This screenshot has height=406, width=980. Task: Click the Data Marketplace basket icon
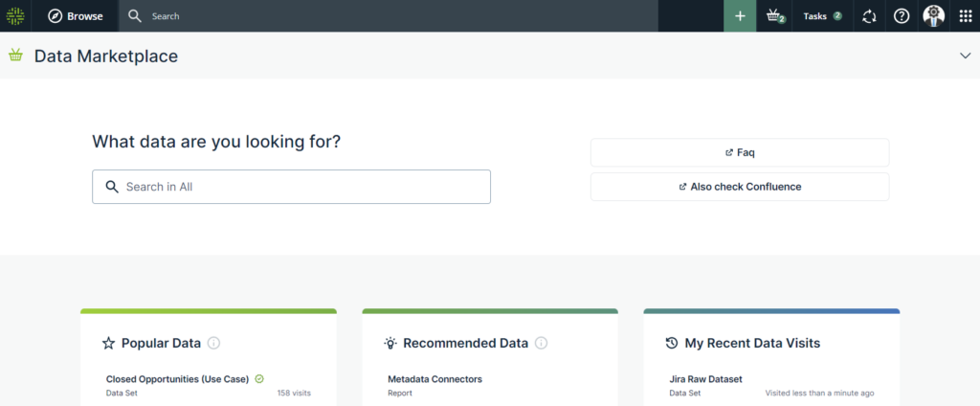[x=15, y=56]
